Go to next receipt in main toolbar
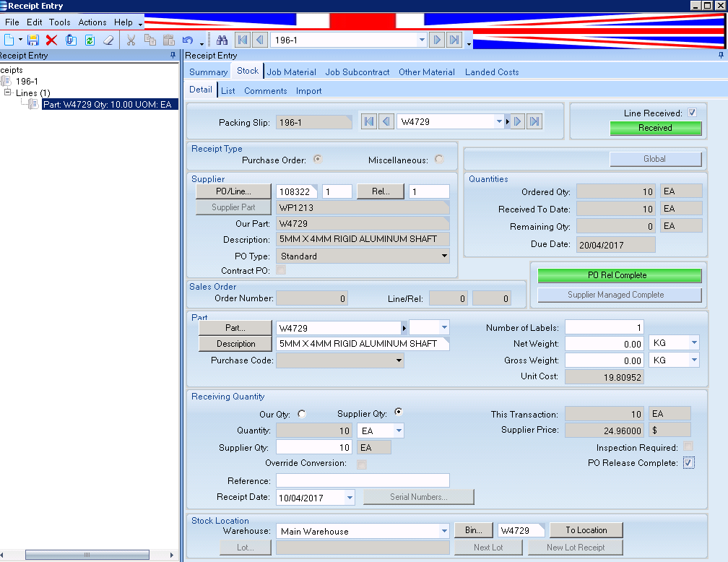Viewport: 728px width, 562px height. click(x=436, y=40)
